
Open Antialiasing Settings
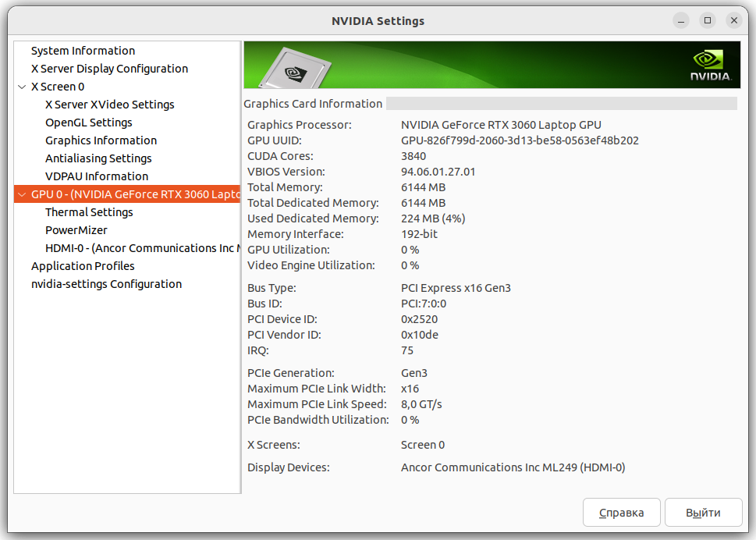[98, 158]
